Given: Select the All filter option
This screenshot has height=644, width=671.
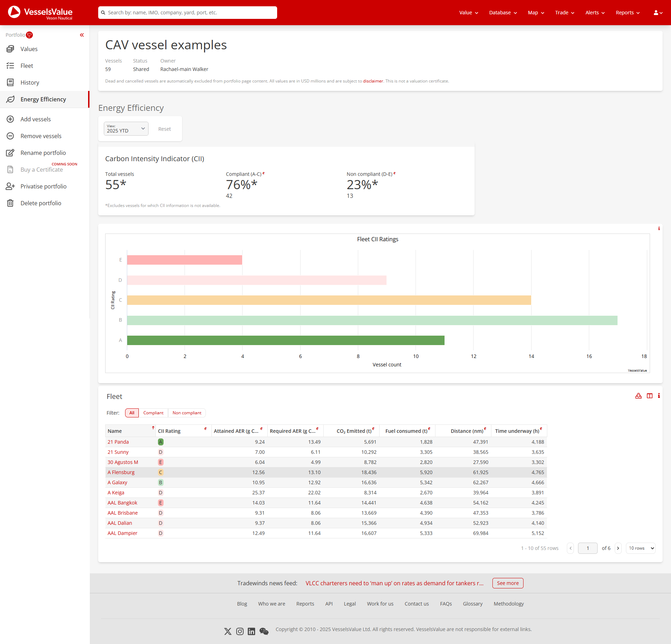Looking at the screenshot, I should [x=131, y=413].
